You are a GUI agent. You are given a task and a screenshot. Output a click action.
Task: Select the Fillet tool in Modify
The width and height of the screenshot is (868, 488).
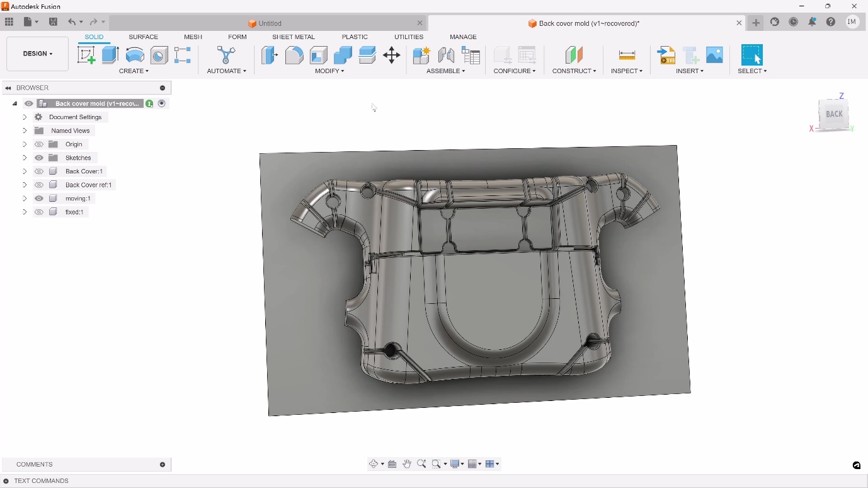point(294,55)
